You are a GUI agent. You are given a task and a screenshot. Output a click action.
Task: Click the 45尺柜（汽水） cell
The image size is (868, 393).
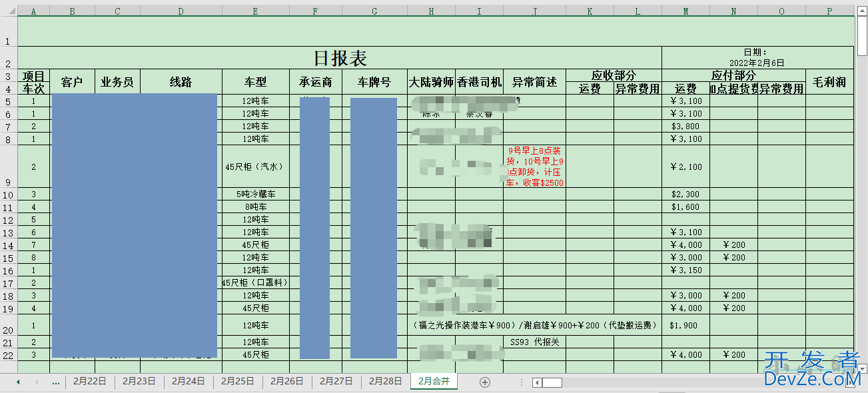pyautogui.click(x=256, y=167)
